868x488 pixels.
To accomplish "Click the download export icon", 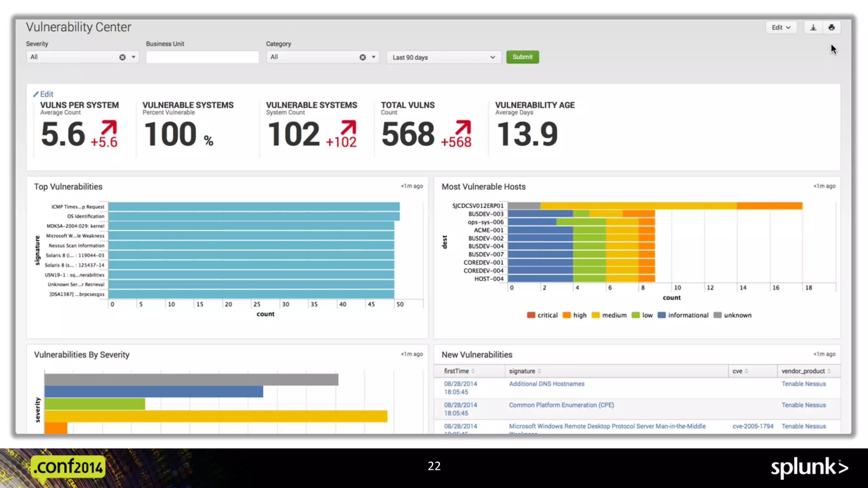I will (813, 28).
